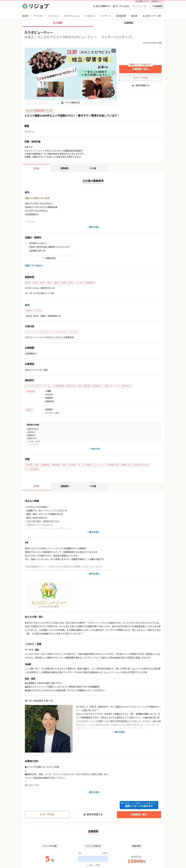
Task: Select lower その他 employment tab
Action: [x=93, y=486]
